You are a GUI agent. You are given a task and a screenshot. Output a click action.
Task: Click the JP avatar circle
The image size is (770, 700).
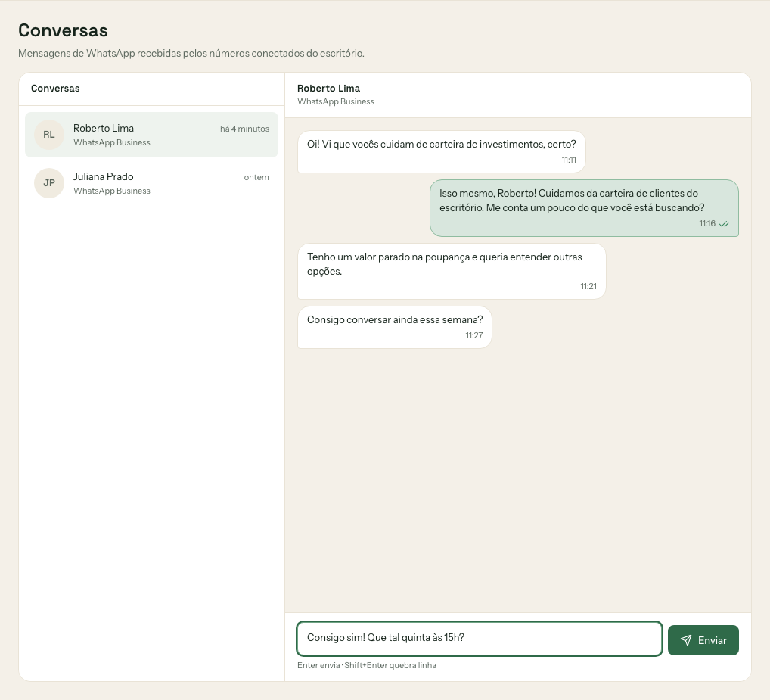(x=49, y=183)
